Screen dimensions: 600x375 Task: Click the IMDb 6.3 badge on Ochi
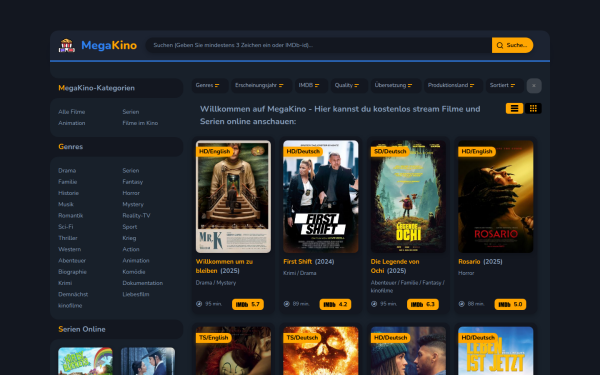coord(423,304)
